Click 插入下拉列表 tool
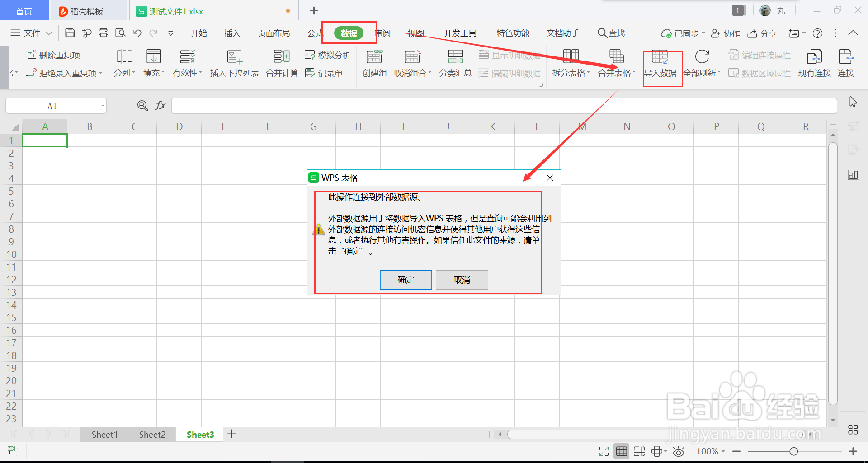 (234, 63)
